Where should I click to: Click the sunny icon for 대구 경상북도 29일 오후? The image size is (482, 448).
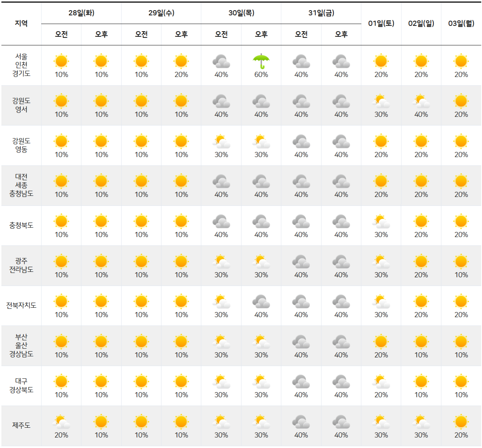(181, 382)
